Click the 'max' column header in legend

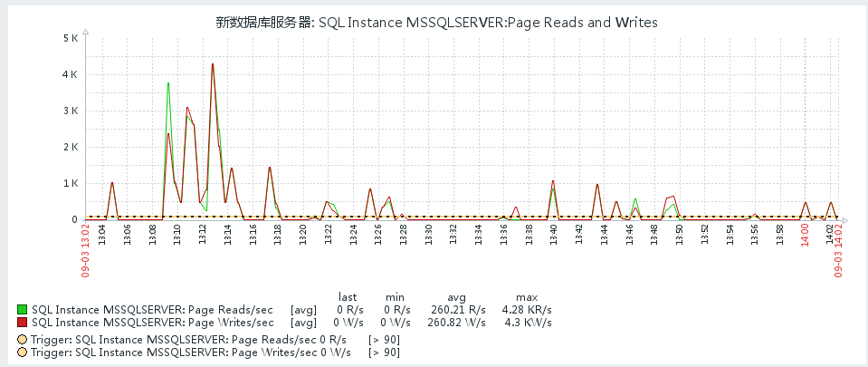pos(527,296)
